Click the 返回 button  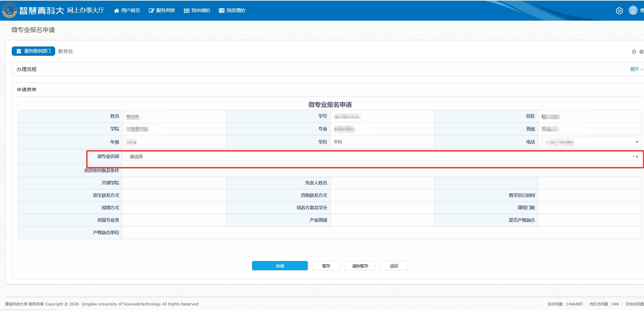tap(394, 266)
